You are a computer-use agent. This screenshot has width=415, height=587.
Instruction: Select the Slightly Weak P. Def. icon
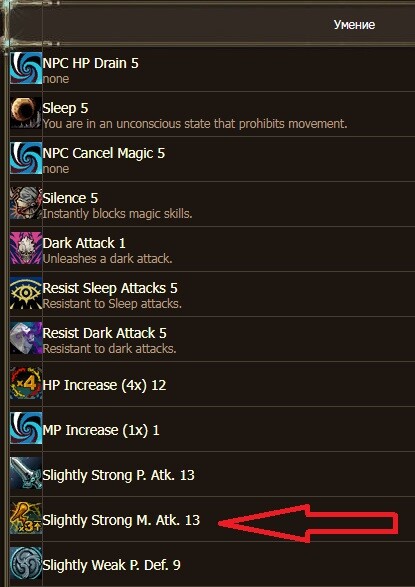click(x=26, y=563)
